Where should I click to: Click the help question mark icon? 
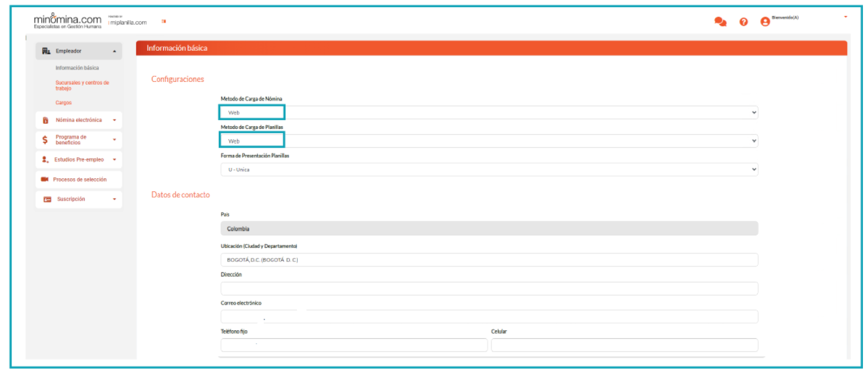(743, 22)
